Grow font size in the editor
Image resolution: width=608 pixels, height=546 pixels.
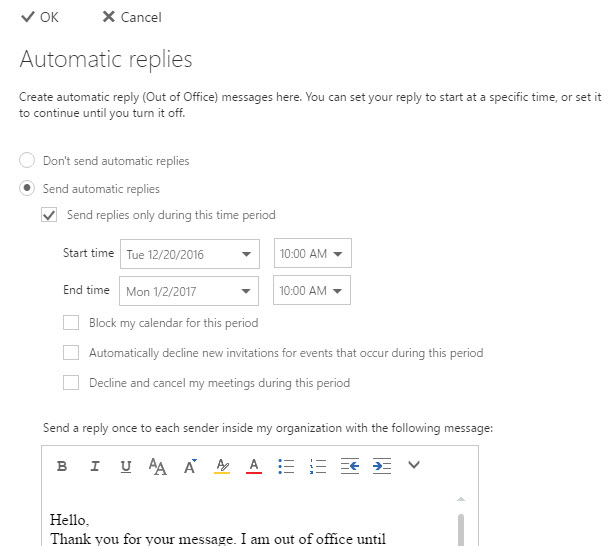tap(189, 466)
